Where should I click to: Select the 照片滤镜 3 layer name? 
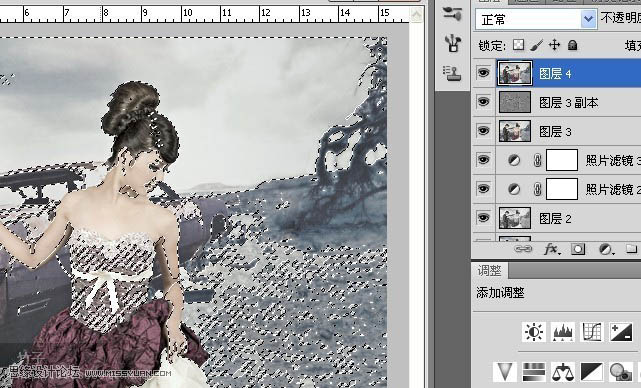tap(613, 160)
